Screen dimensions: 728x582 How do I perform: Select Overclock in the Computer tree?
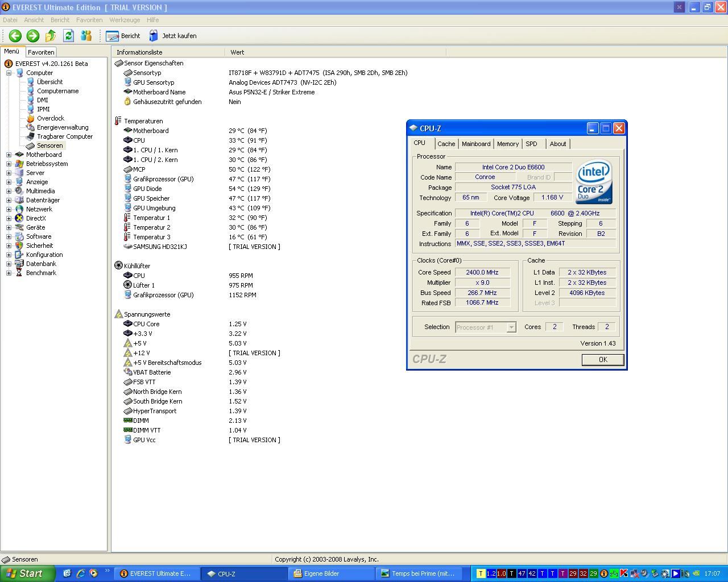(x=50, y=118)
